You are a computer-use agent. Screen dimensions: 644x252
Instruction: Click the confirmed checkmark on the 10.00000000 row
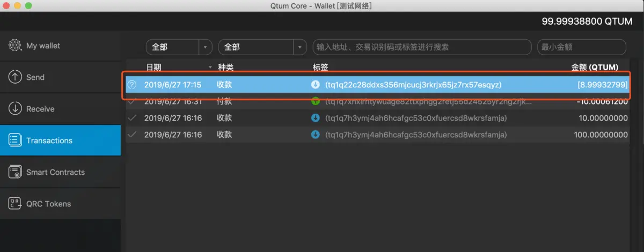132,118
